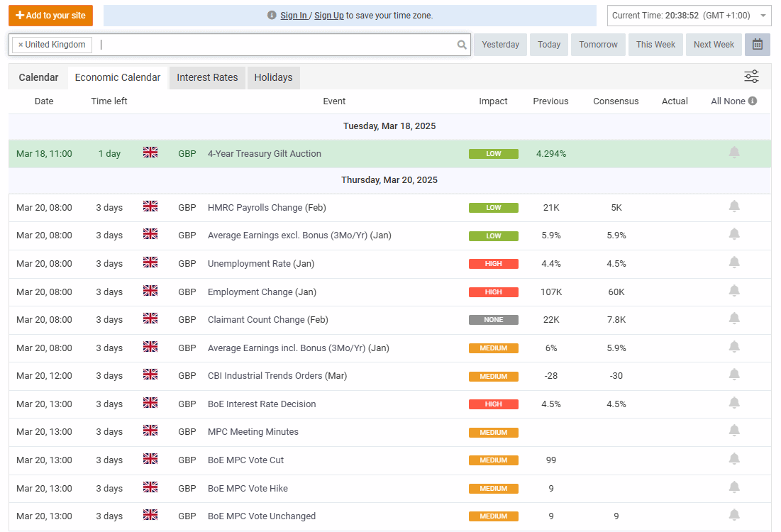This screenshot has height=532, width=781.
Task: Select All alerts in the header
Action: point(716,101)
